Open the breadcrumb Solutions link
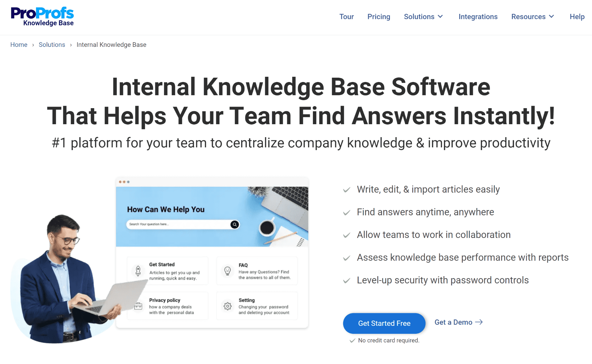This screenshot has height=364, width=592. 52,44
